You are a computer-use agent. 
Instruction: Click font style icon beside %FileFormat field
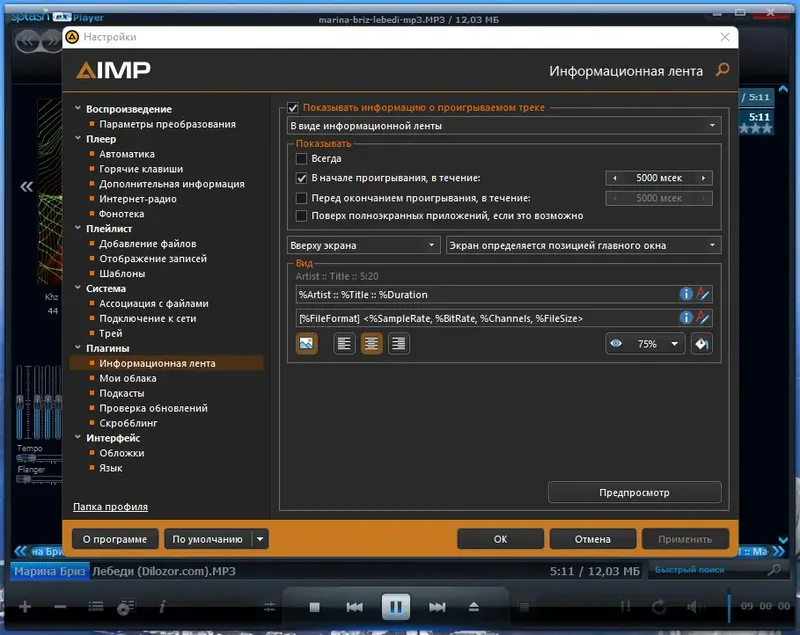[x=703, y=318]
